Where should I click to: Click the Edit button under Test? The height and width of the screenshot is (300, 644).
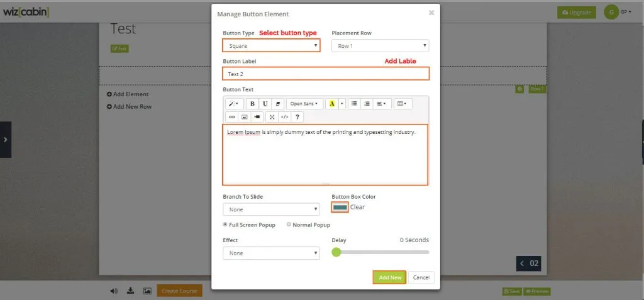pyautogui.click(x=119, y=48)
